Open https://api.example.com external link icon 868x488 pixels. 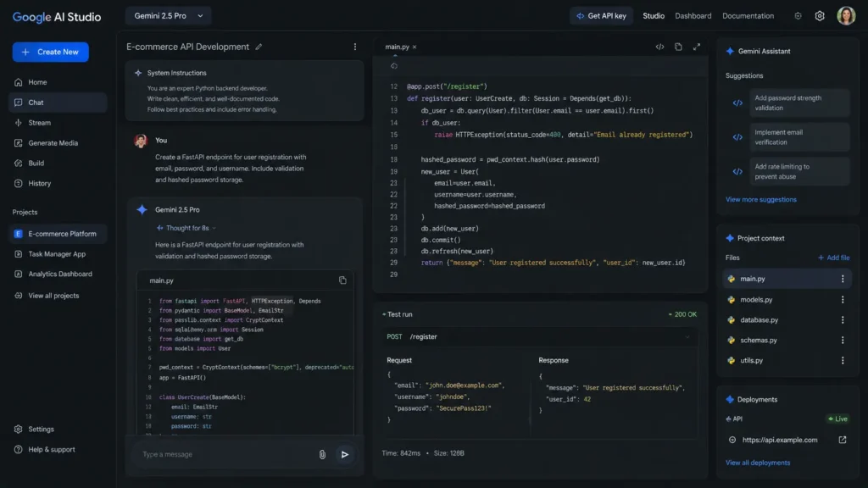click(843, 440)
